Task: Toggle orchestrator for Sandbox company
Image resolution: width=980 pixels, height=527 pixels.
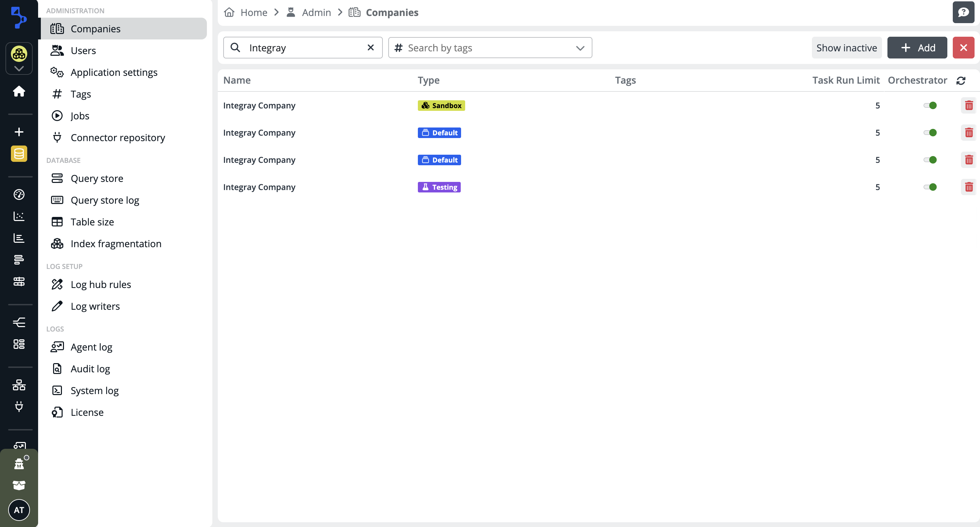Action: pyautogui.click(x=930, y=105)
